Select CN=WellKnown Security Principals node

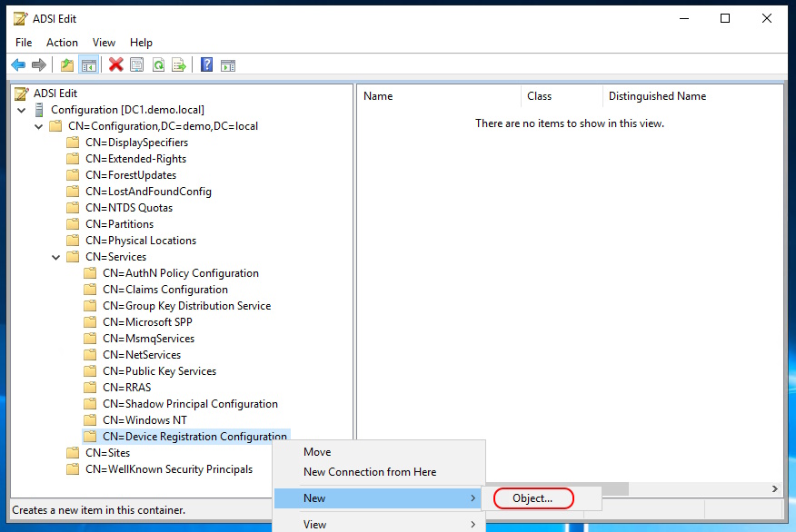[x=168, y=469]
